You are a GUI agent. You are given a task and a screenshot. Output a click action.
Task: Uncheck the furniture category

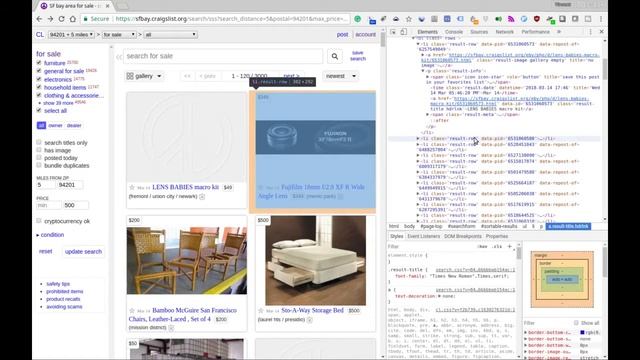(x=39, y=63)
